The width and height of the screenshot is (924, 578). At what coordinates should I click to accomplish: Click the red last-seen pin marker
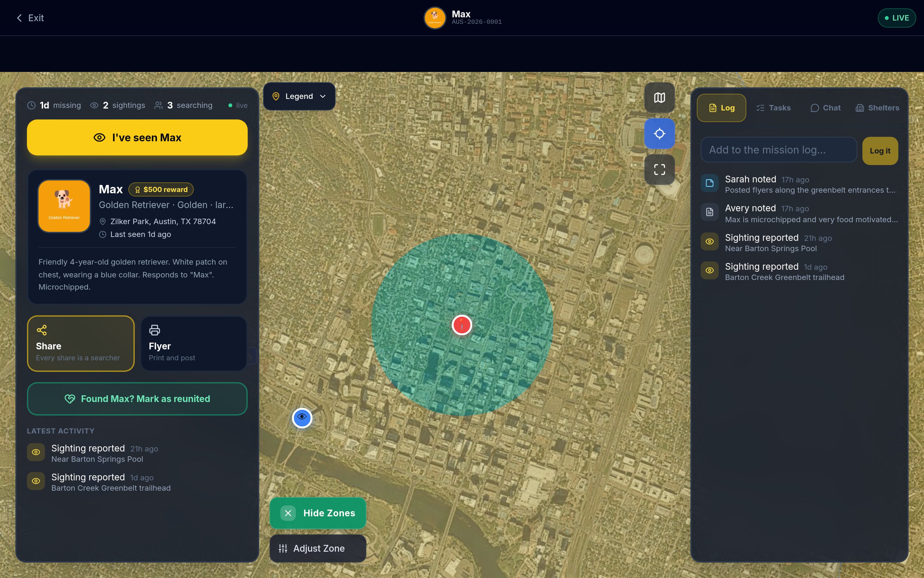pyautogui.click(x=462, y=325)
